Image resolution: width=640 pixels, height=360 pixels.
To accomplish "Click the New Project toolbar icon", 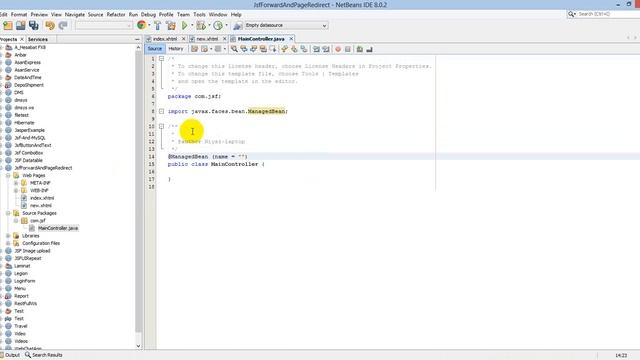I will pos(8,25).
